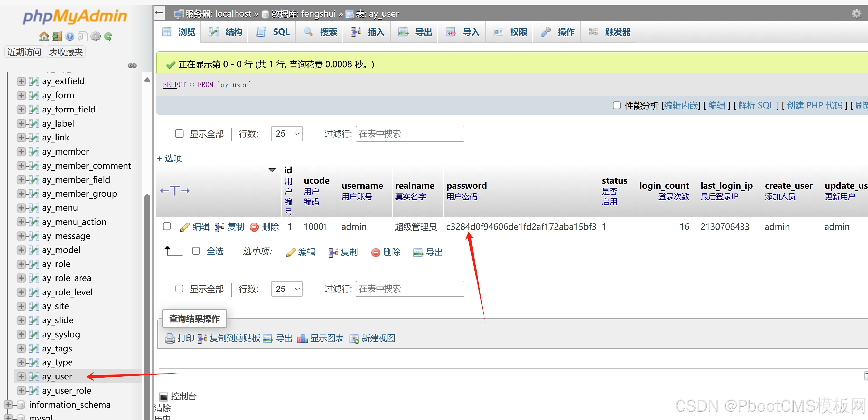Expand the ay_member table tree node
This screenshot has width=868, height=420.
point(21,151)
